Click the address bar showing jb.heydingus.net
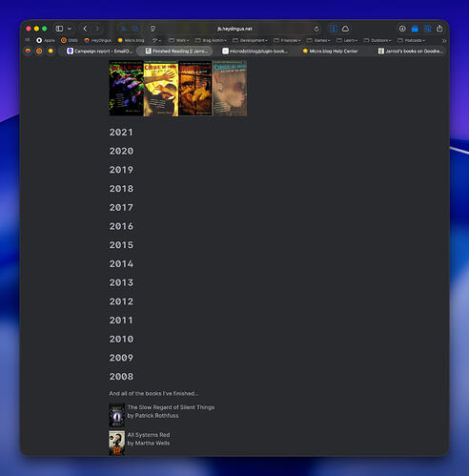The width and height of the screenshot is (469, 476). pyautogui.click(x=234, y=29)
